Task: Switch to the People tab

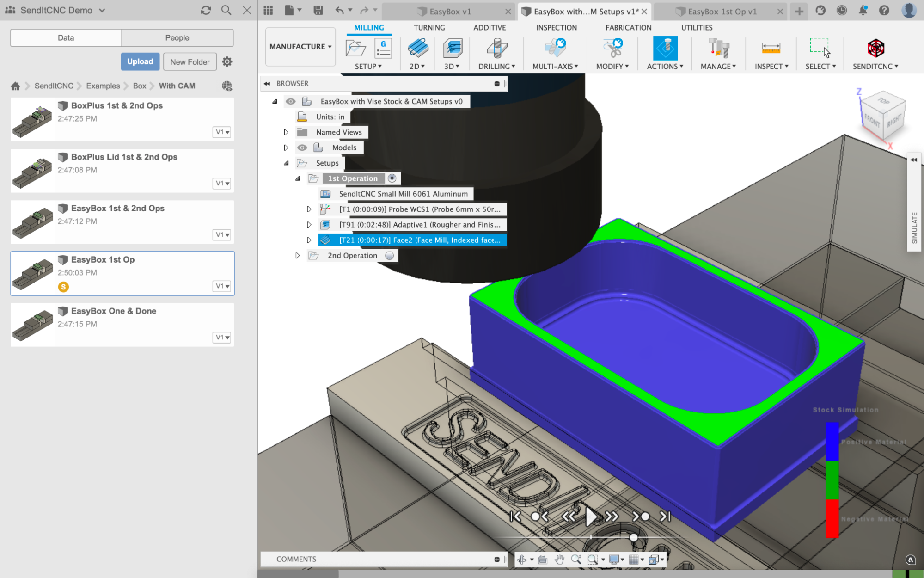Action: 177,38
